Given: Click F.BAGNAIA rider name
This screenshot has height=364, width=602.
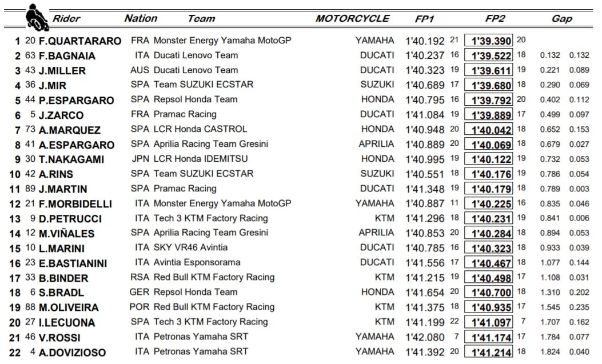Looking at the screenshot, I should click(67, 56).
